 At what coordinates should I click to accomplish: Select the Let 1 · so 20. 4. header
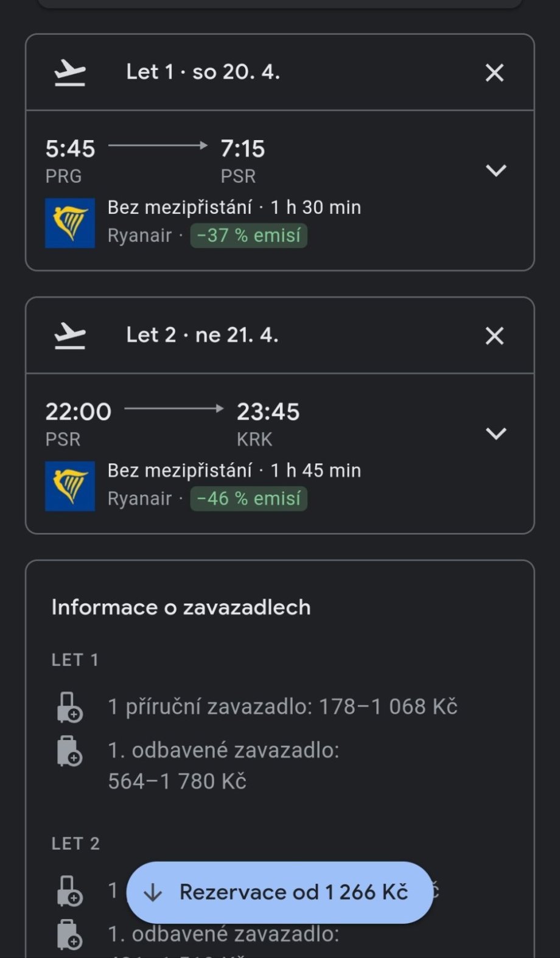(203, 72)
